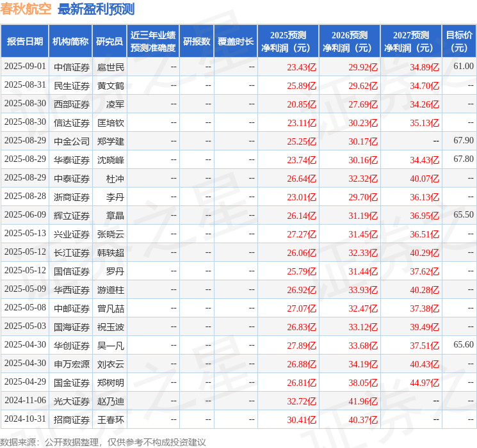Click the 报告日期 column header
This screenshot has height=448, width=477.
tap(24, 42)
